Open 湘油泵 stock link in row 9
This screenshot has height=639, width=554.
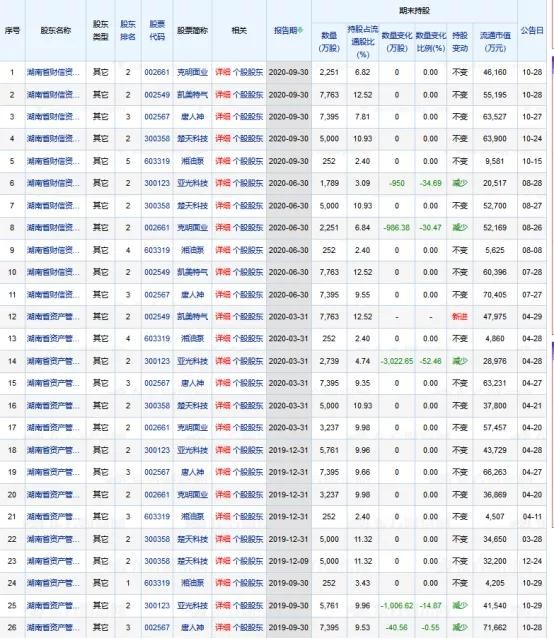(x=192, y=250)
